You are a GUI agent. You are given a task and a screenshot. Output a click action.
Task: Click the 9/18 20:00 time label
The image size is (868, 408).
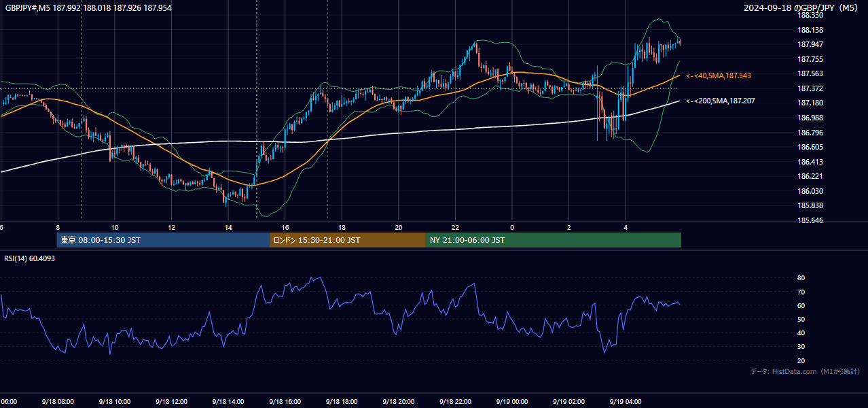pos(399,402)
